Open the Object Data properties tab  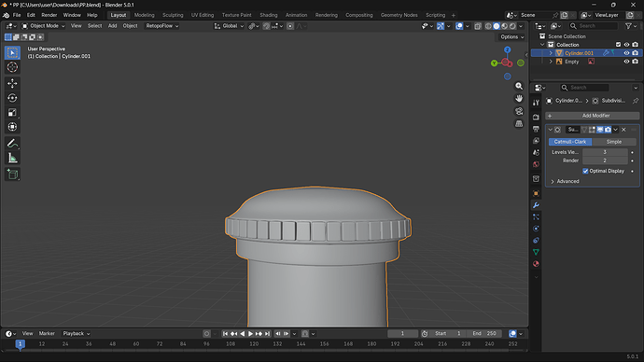tap(536, 252)
